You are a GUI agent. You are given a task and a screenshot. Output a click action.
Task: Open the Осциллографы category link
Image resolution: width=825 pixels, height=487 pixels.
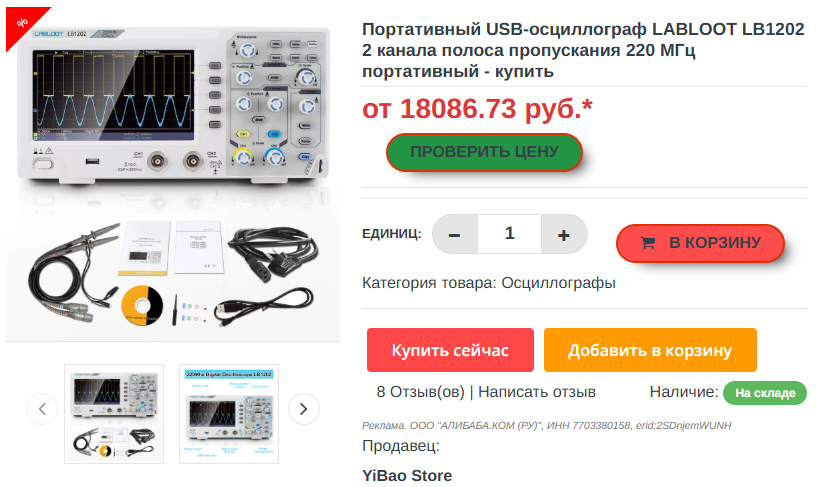(x=558, y=283)
